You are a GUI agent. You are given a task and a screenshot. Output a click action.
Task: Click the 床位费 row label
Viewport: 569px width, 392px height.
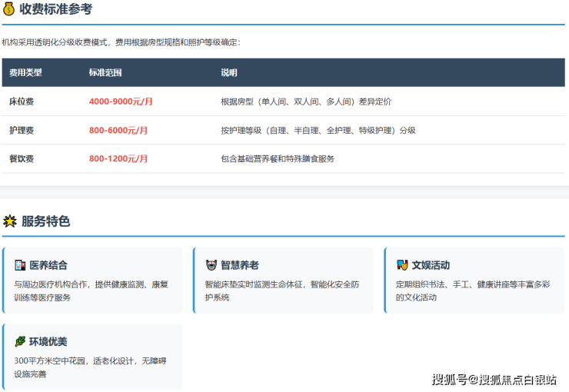pos(22,101)
